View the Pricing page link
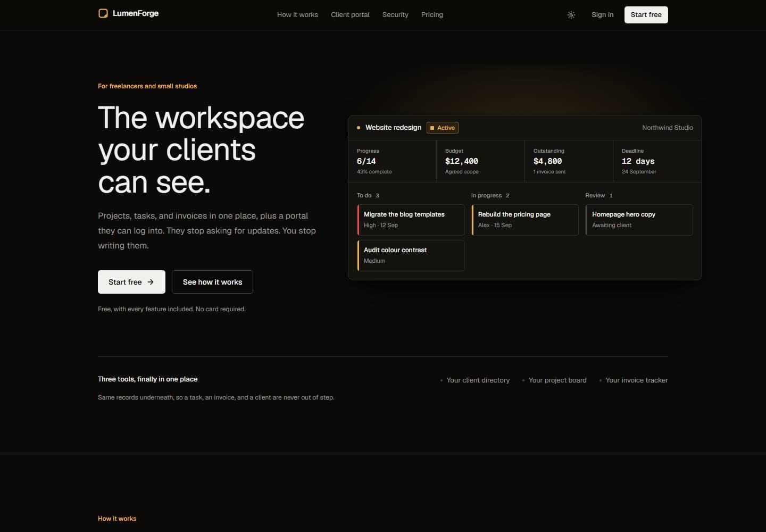The height and width of the screenshot is (532, 766). click(432, 15)
